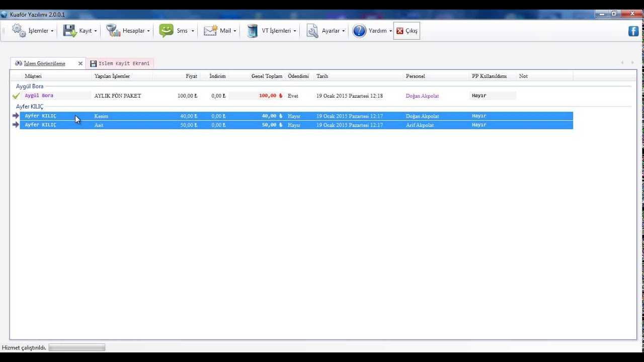The height and width of the screenshot is (362, 644).
Task: Click the 40,00 price in Kesim row
Action: coord(189,116)
